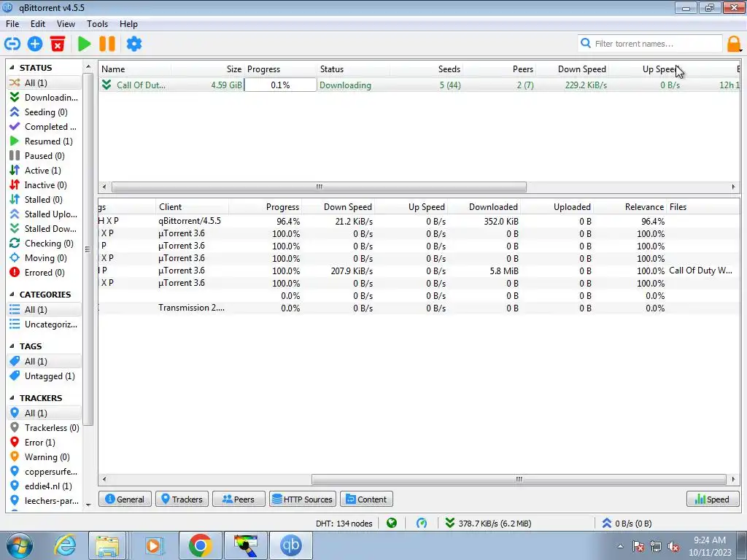Select the Stalled (0) filter
This screenshot has height=560, width=747.
click(44, 200)
